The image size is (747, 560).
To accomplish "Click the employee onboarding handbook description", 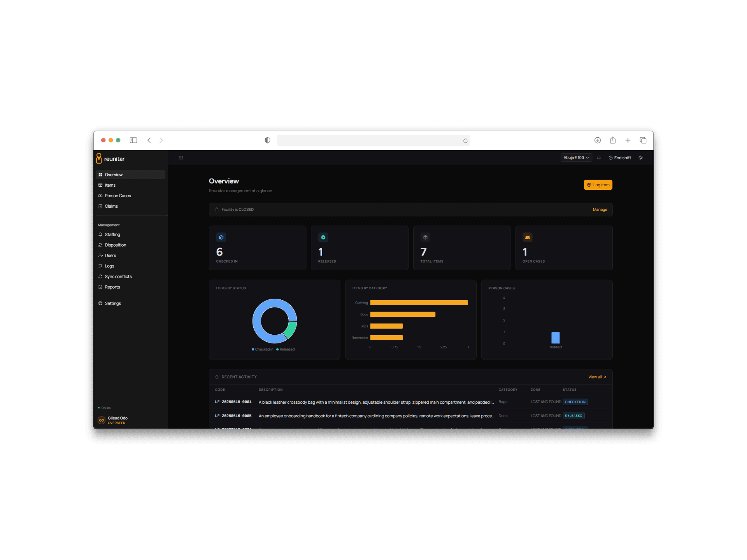I will (376, 416).
